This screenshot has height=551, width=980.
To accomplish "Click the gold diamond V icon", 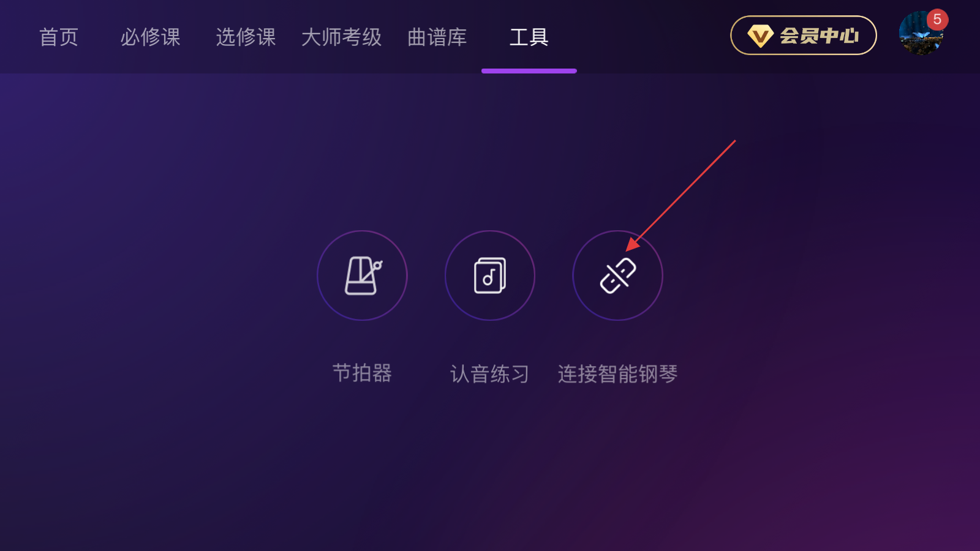I will coord(760,36).
